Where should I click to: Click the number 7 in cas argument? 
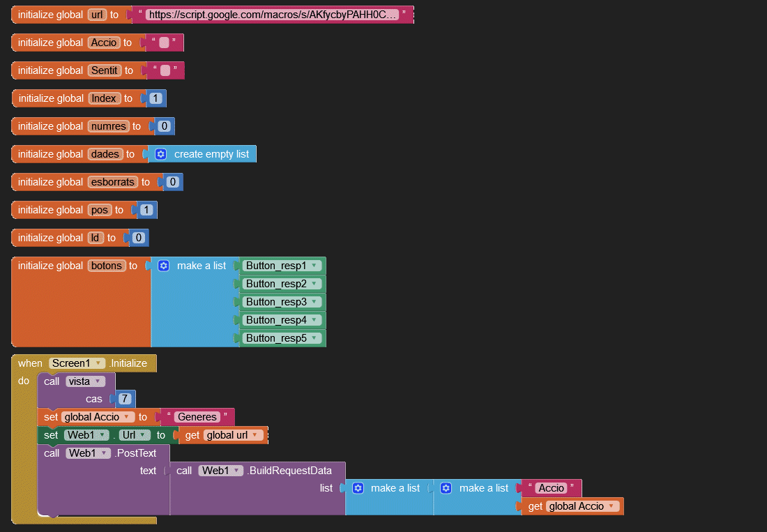click(x=125, y=399)
